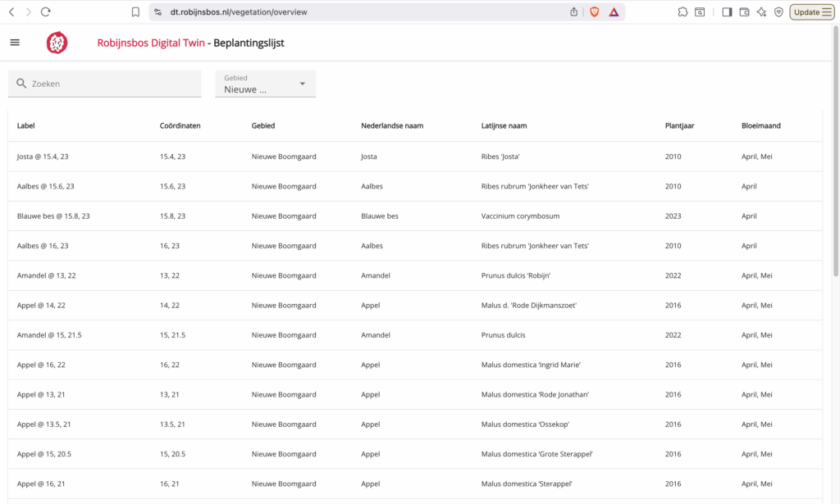Screen dimensions: 840x504
Task: Bookmark this page via the bookmark icon
Action: (135, 12)
